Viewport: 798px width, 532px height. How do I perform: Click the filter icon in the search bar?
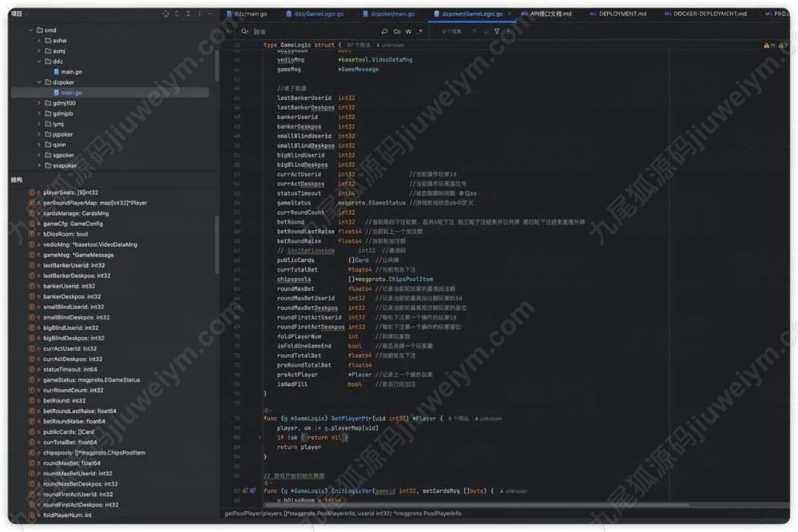[x=497, y=31]
